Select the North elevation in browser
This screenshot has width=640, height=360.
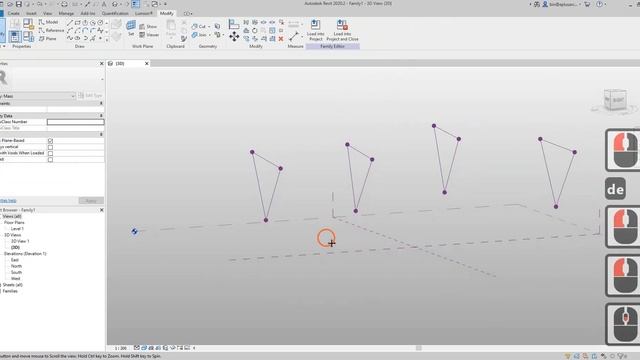click(16, 266)
